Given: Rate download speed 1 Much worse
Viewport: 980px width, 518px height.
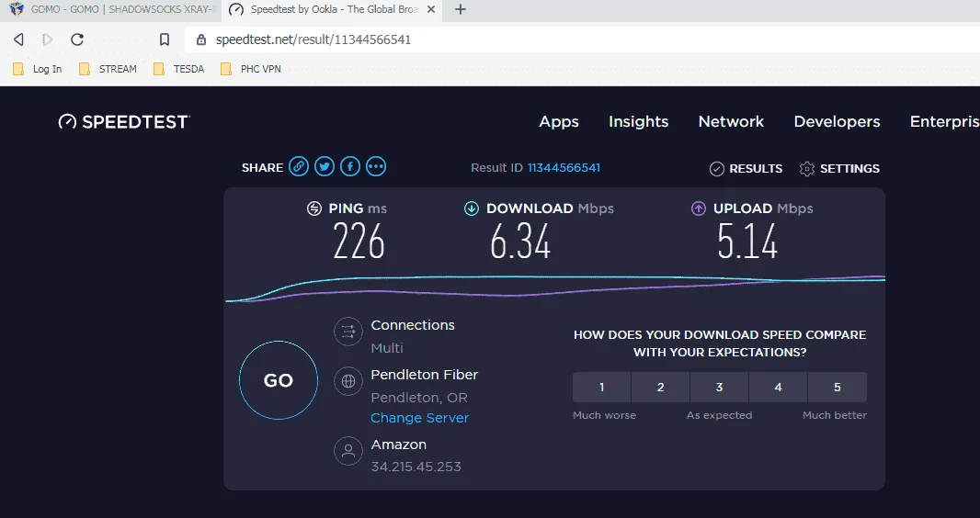Looking at the screenshot, I should pyautogui.click(x=602, y=388).
